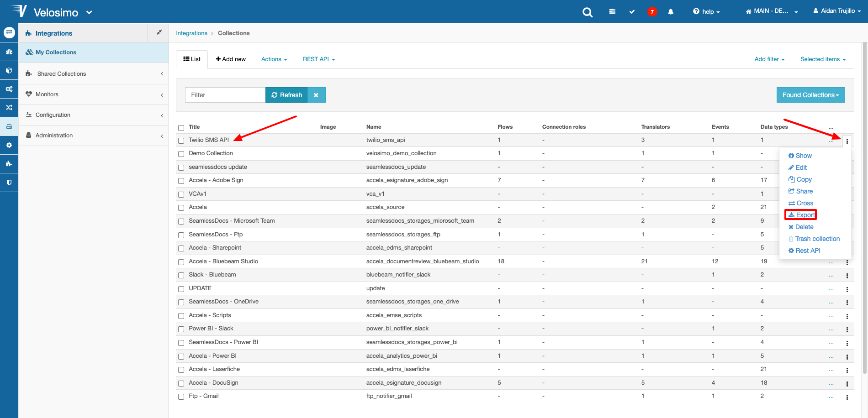This screenshot has height=418, width=868.
Task: Open the shield icon in left rail
Action: click(x=9, y=183)
